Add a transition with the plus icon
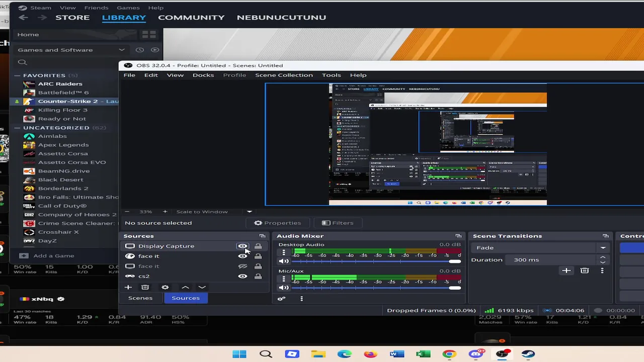The height and width of the screenshot is (362, 644). click(x=566, y=270)
